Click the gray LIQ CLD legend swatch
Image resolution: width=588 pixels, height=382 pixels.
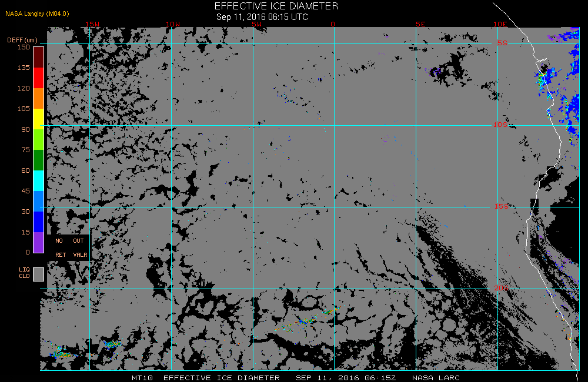click(x=39, y=274)
